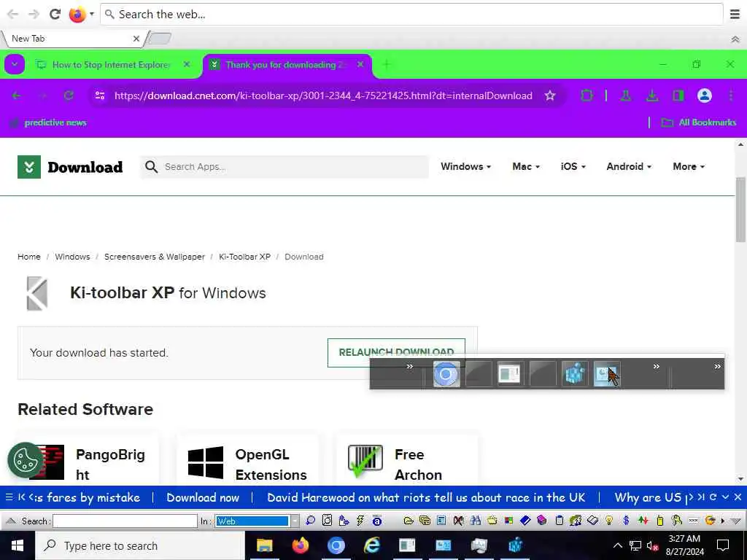Image resolution: width=747 pixels, height=560 pixels.
Task: Click 'Download now' in news ticker
Action: click(x=203, y=497)
